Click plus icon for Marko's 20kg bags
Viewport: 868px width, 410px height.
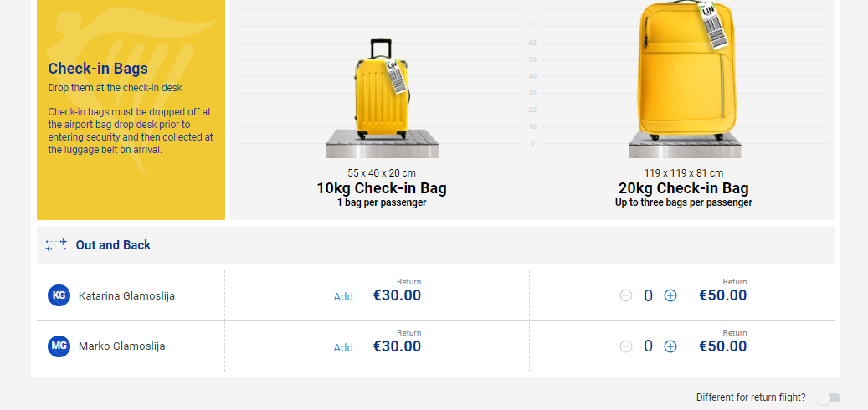pyautogui.click(x=670, y=346)
